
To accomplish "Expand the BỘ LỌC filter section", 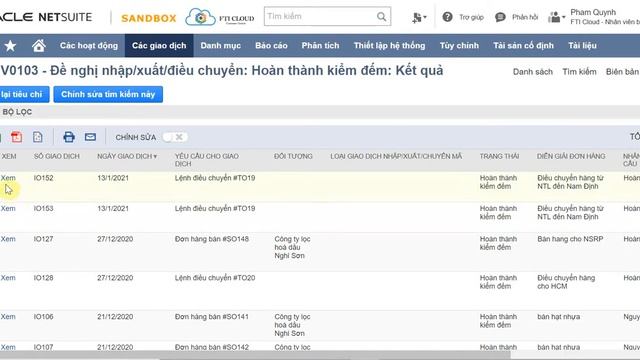I will 17,112.
